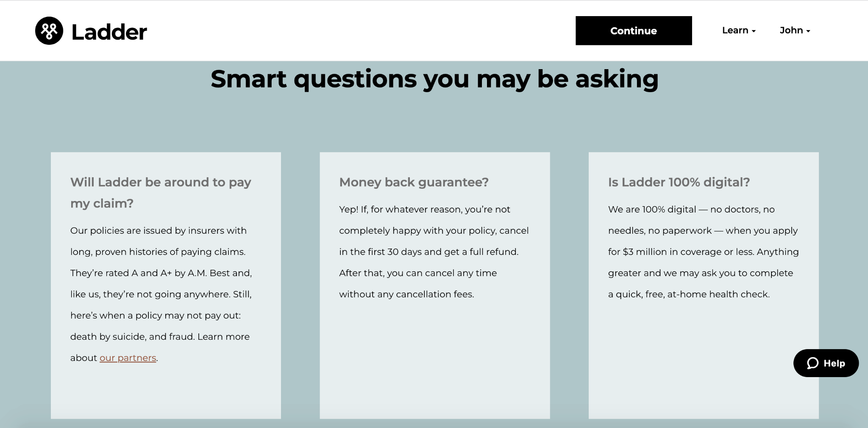Screen dimensions: 868x428
Task: Click the Ladder circular logo icon
Action: (49, 31)
